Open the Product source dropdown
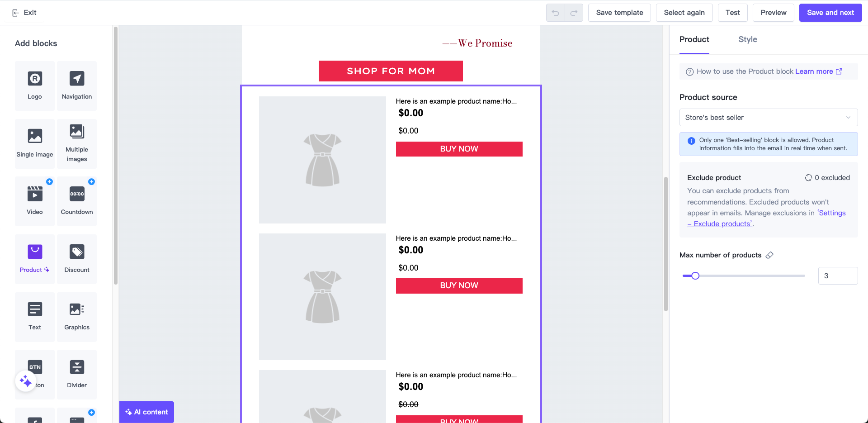The height and width of the screenshot is (423, 868). (768, 118)
